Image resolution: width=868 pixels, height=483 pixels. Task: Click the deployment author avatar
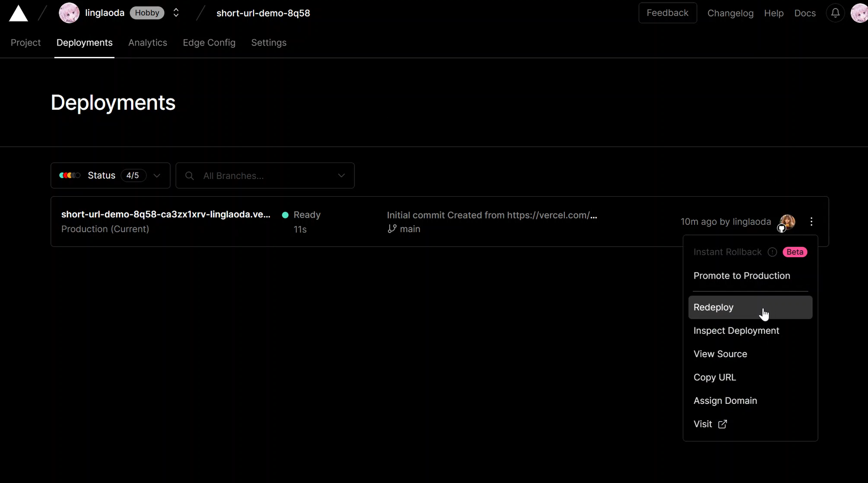coord(787,222)
